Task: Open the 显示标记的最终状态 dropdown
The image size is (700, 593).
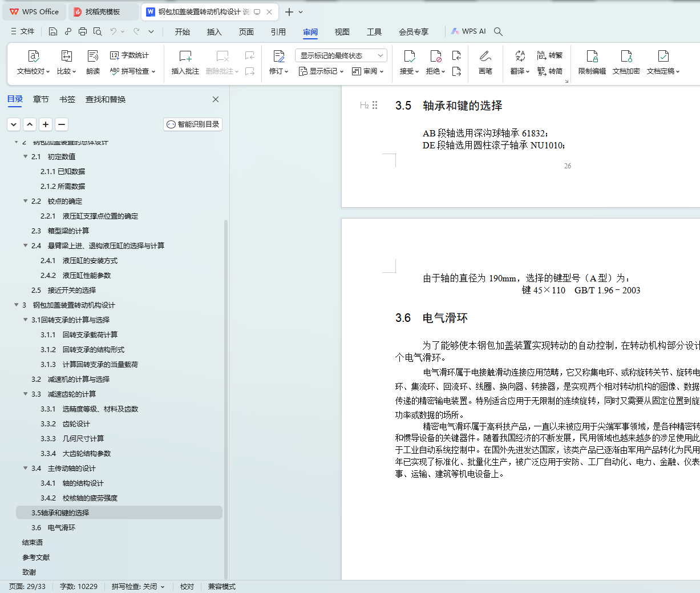Action: click(341, 55)
